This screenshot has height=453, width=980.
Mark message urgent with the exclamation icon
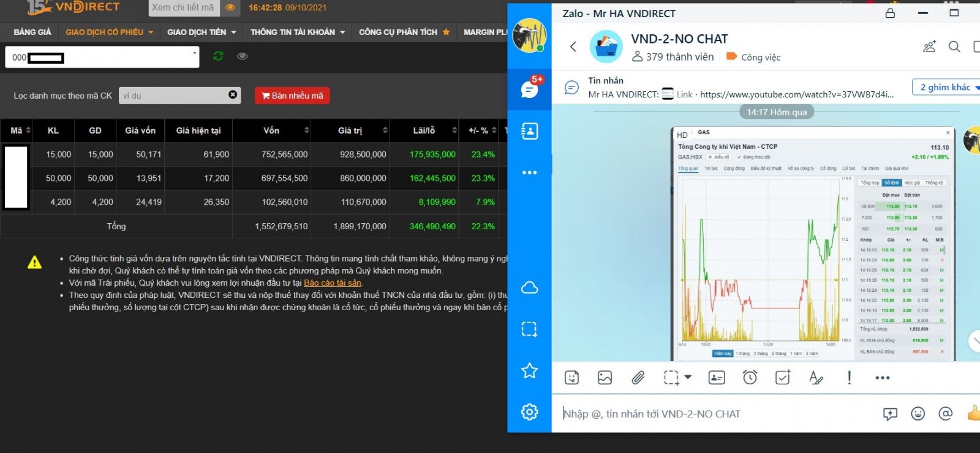click(849, 378)
